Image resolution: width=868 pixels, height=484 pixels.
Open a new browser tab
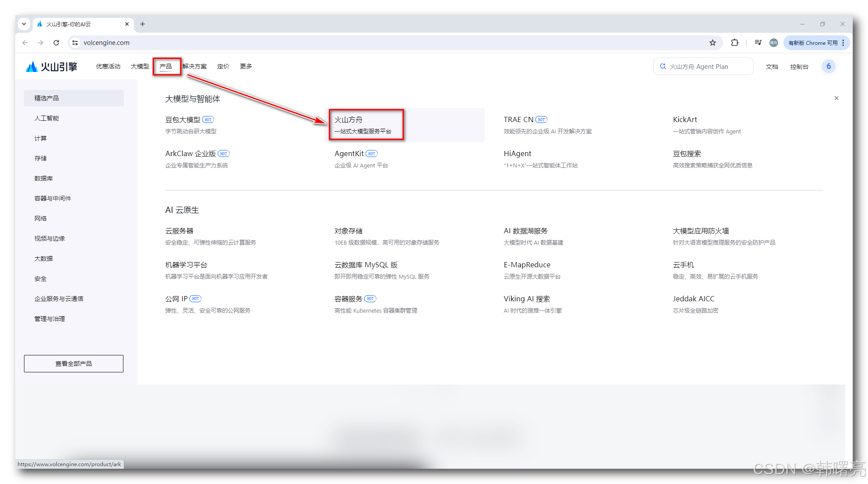(143, 24)
